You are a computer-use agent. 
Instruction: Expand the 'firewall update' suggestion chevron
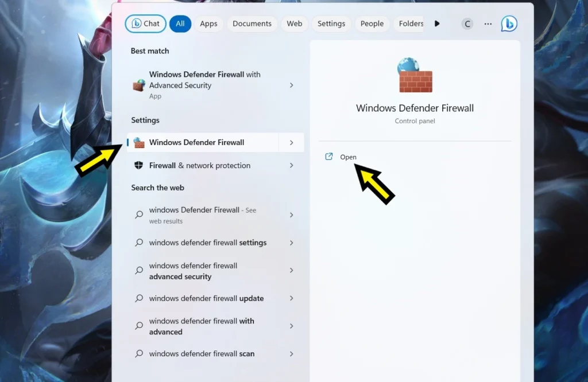tap(291, 298)
